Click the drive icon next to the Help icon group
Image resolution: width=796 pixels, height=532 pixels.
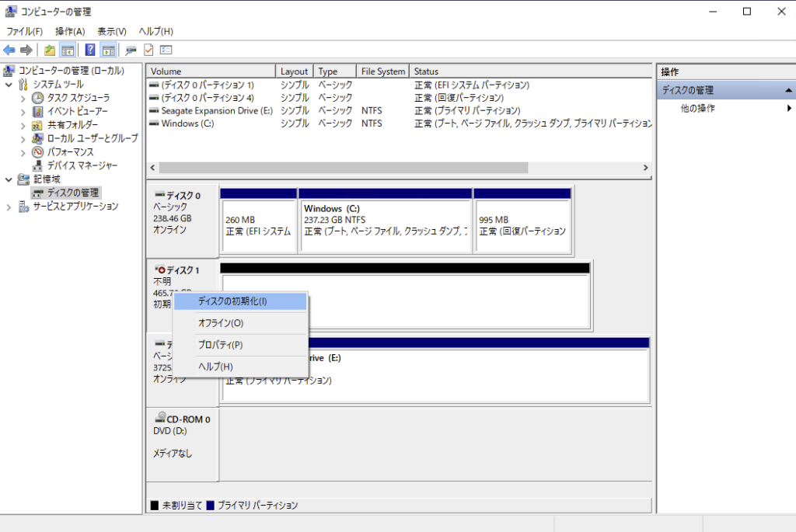pyautogui.click(x=131, y=50)
